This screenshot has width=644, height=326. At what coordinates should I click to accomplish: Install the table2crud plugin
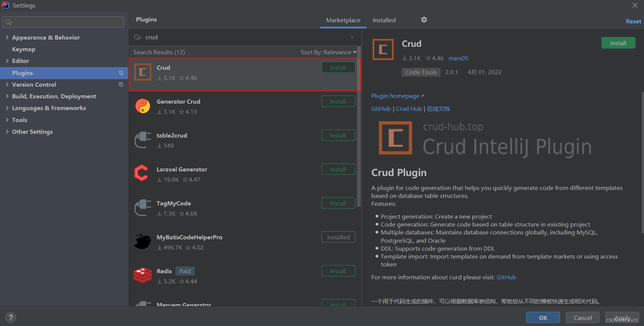click(338, 136)
